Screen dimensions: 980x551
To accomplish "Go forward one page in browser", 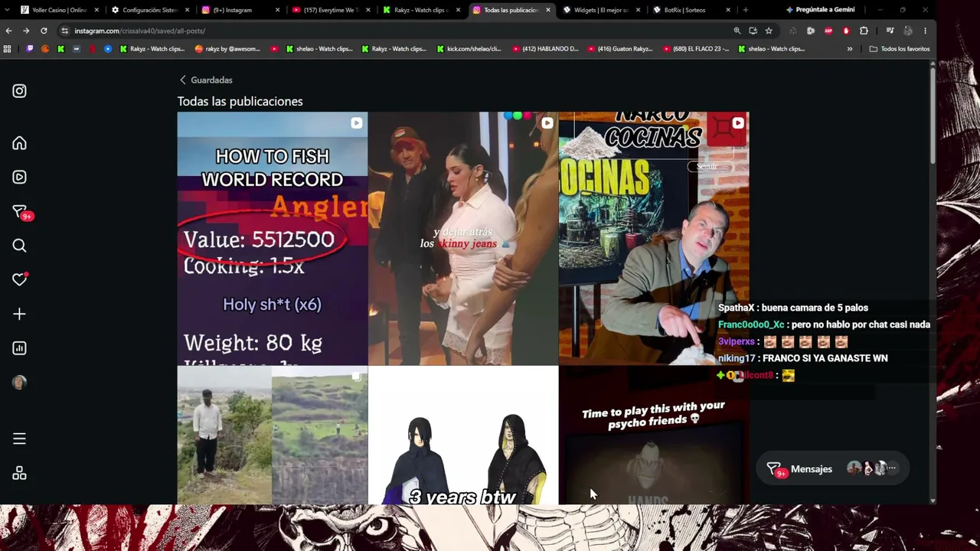I will pyautogui.click(x=26, y=31).
